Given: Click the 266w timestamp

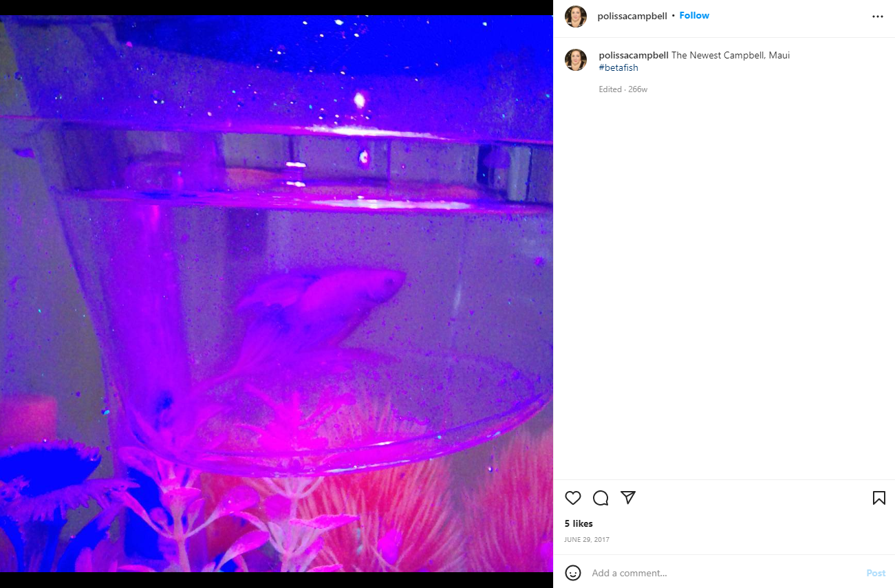Looking at the screenshot, I should pyautogui.click(x=638, y=89).
